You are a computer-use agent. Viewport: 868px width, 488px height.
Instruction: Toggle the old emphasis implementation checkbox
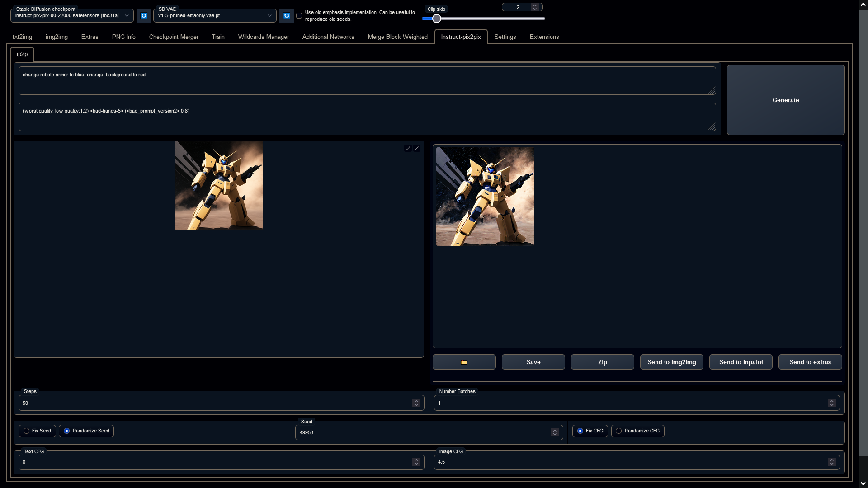pos(299,16)
